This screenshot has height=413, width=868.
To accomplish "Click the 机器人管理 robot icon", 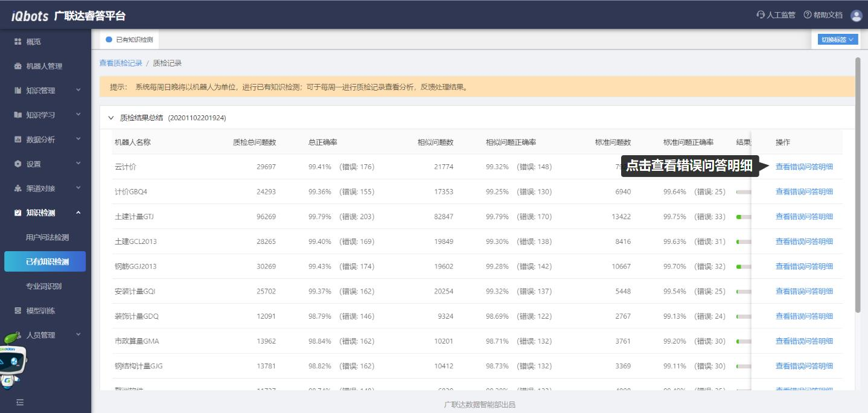I will coord(18,66).
